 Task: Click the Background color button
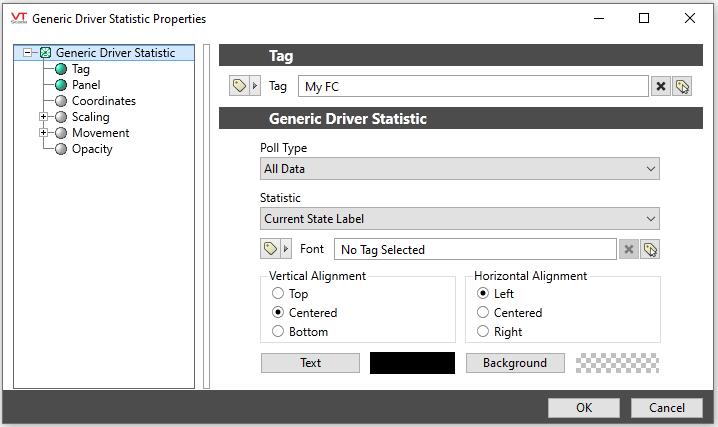point(515,363)
